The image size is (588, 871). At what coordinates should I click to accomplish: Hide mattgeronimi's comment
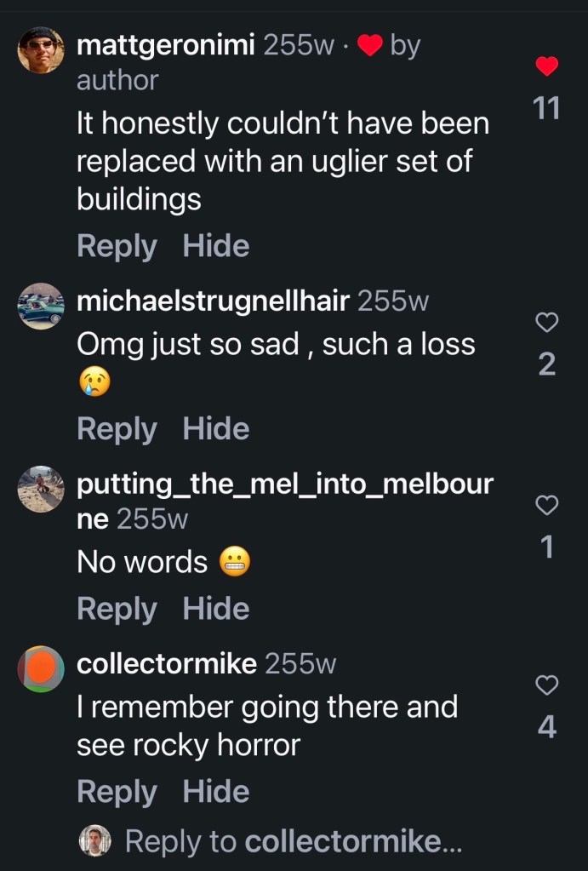click(216, 246)
